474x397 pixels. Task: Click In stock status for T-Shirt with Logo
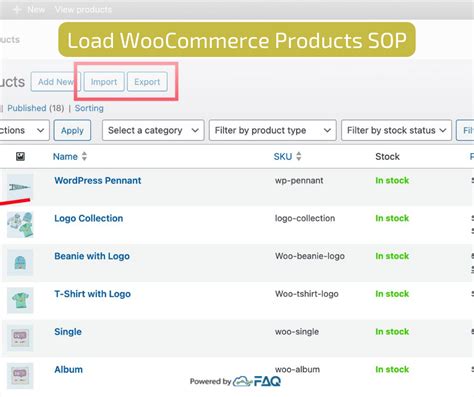[392, 294]
